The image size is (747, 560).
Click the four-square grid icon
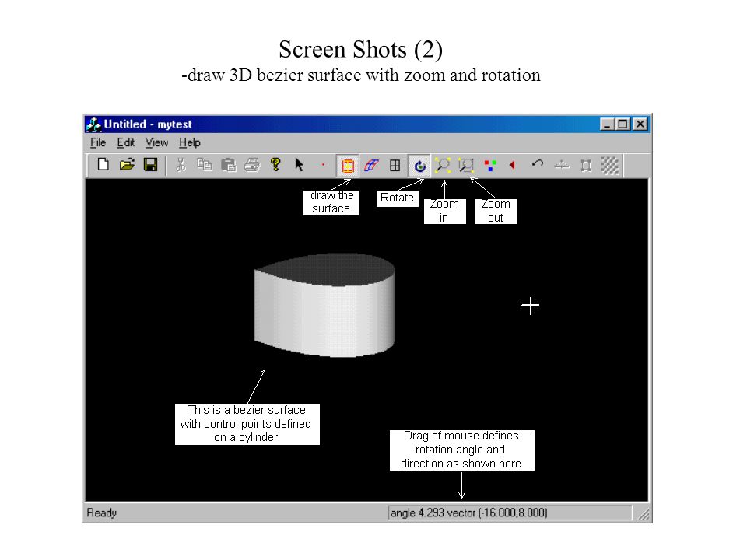395,165
